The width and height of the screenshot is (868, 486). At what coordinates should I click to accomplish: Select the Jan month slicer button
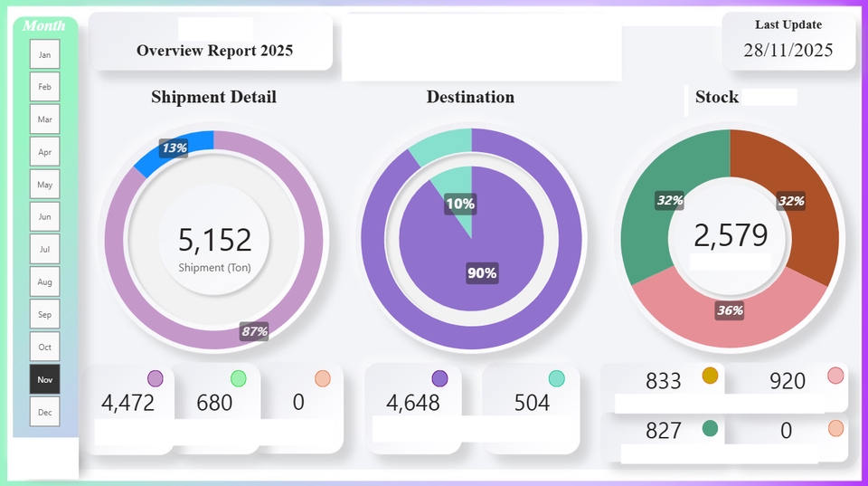pos(44,54)
